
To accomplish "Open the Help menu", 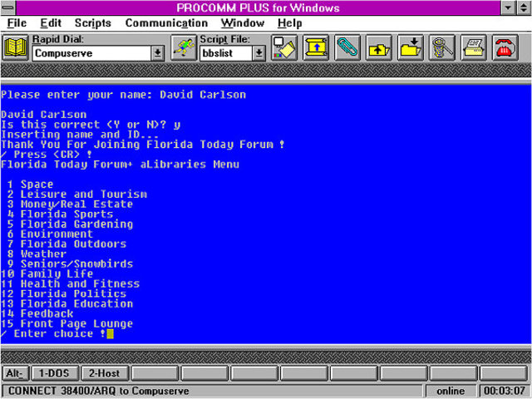I will point(290,23).
